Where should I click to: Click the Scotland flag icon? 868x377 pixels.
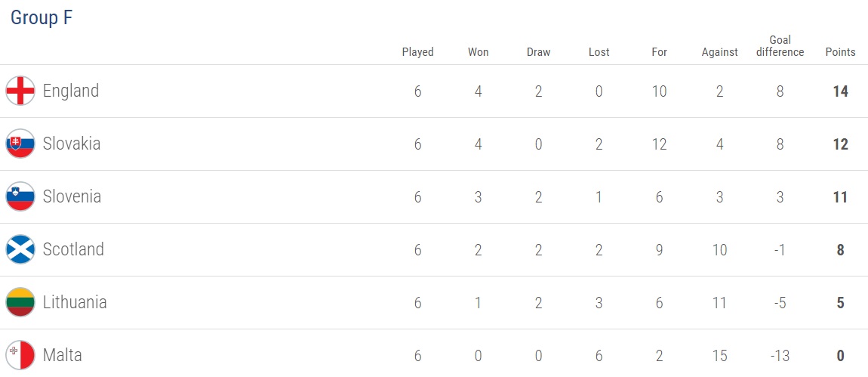(x=20, y=250)
